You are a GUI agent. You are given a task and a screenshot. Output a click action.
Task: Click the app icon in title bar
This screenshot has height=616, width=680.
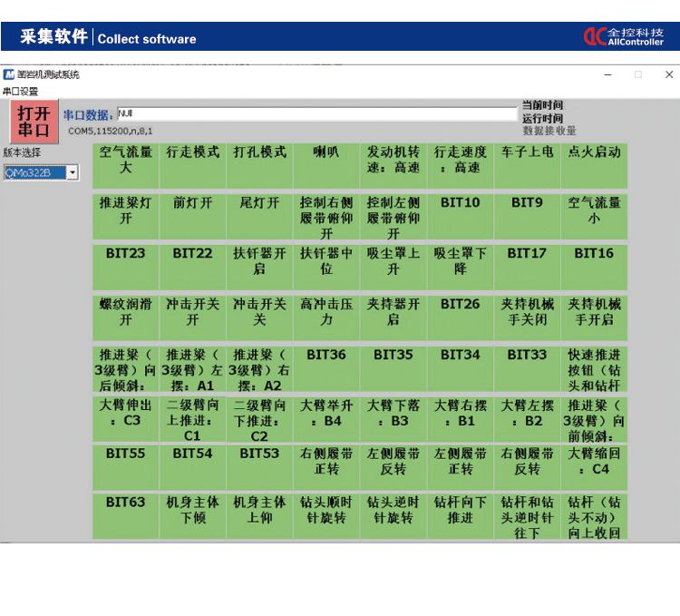point(9,74)
